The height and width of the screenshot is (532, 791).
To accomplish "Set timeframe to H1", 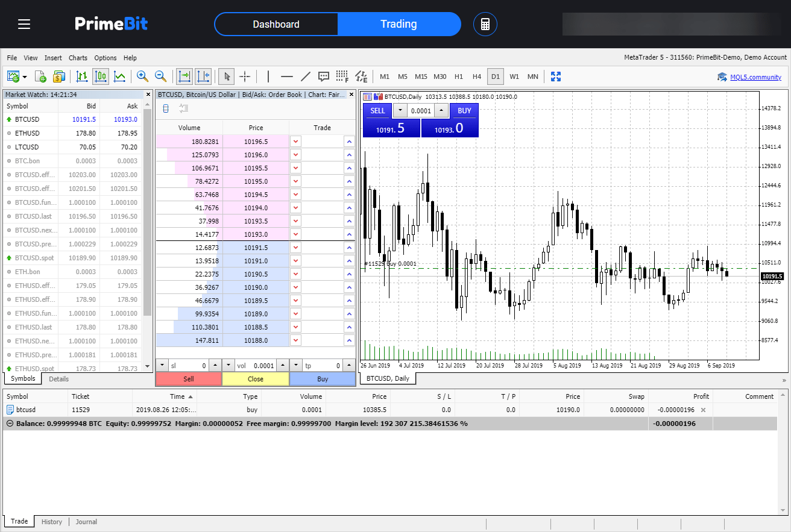I will (x=459, y=77).
